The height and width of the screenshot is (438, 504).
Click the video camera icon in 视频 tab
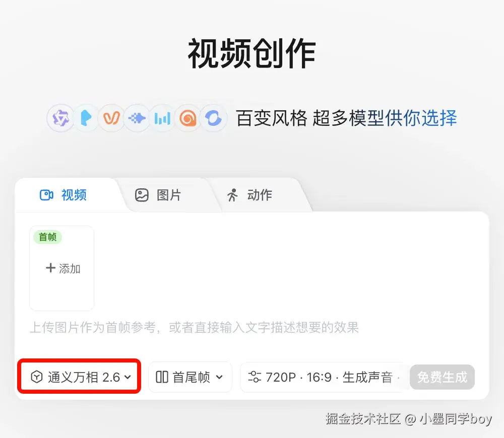(46, 195)
